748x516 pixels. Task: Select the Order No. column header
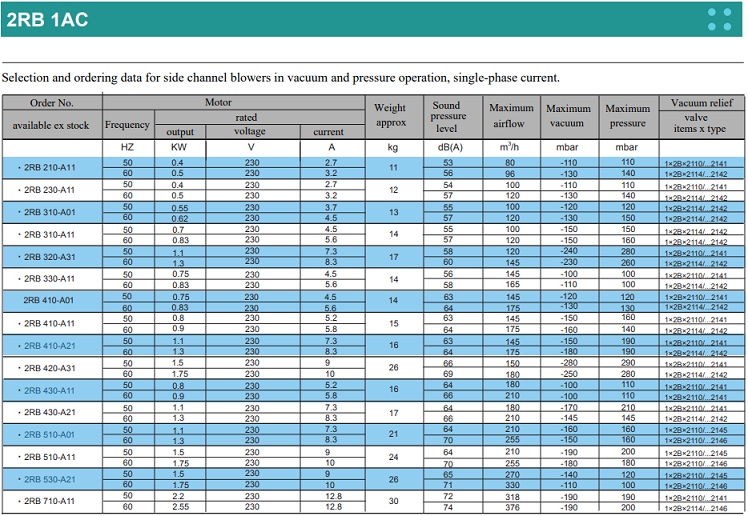[51, 102]
